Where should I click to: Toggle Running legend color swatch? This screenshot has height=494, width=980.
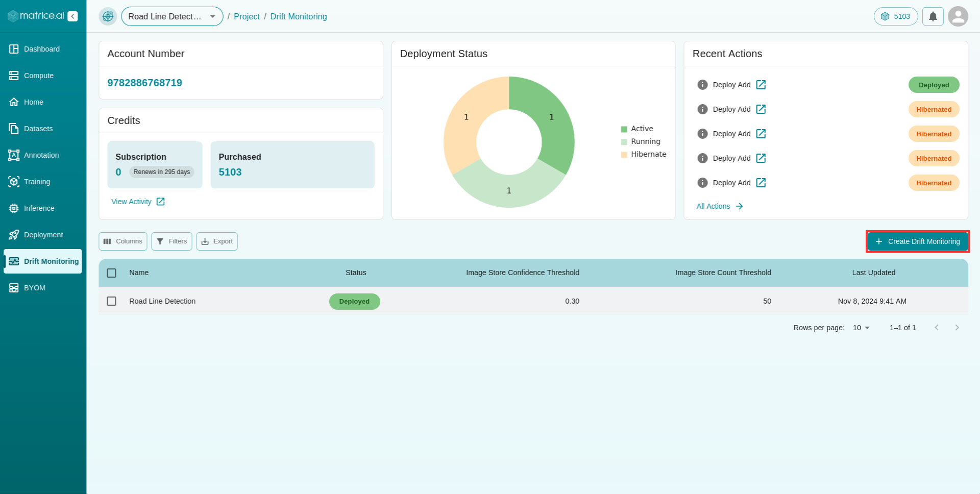click(x=624, y=142)
